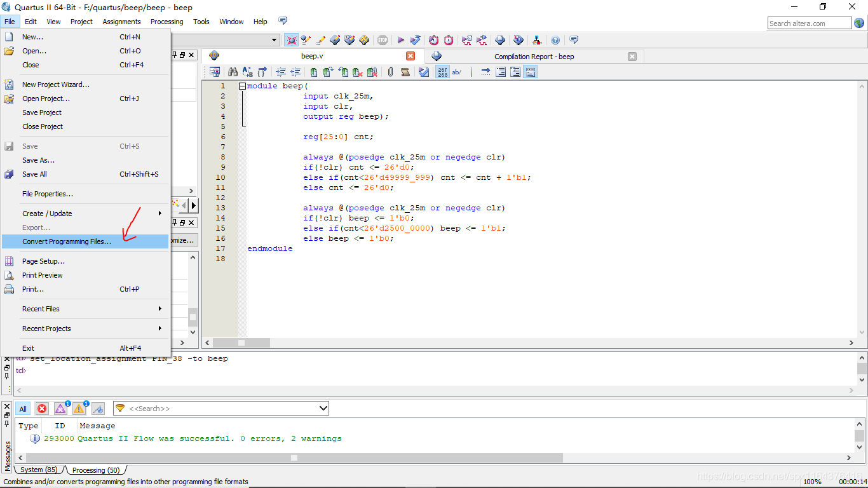This screenshot has height=488, width=868.
Task: Click the Tcl console prompt line
Action: click(435, 370)
